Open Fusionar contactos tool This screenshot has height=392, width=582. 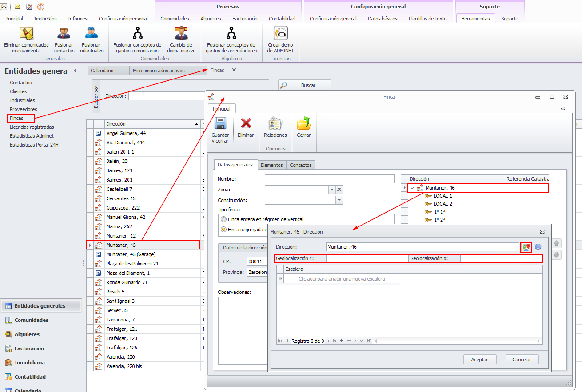coord(64,34)
